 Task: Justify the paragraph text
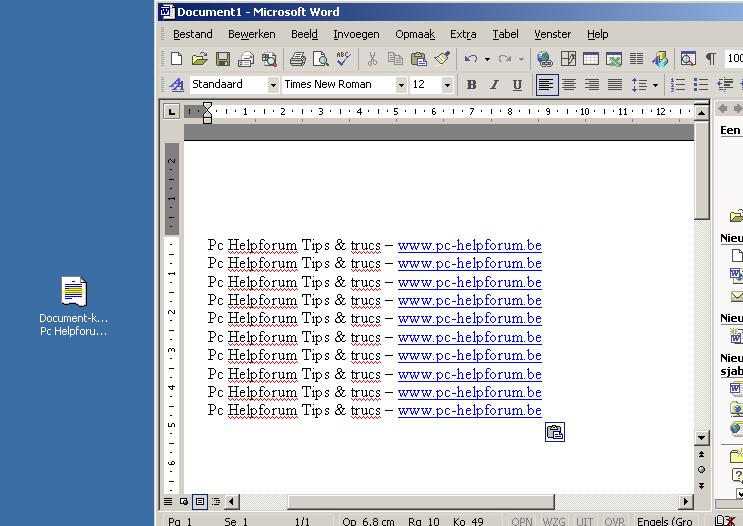(x=615, y=85)
